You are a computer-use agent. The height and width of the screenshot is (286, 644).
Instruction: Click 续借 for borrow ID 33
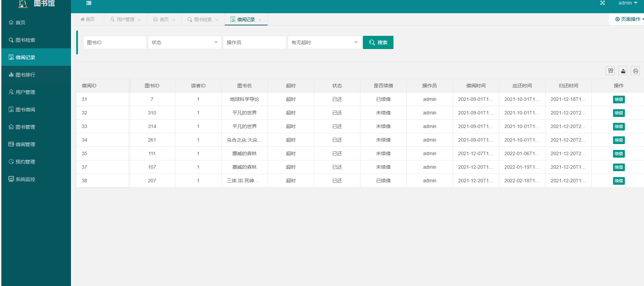coord(619,127)
